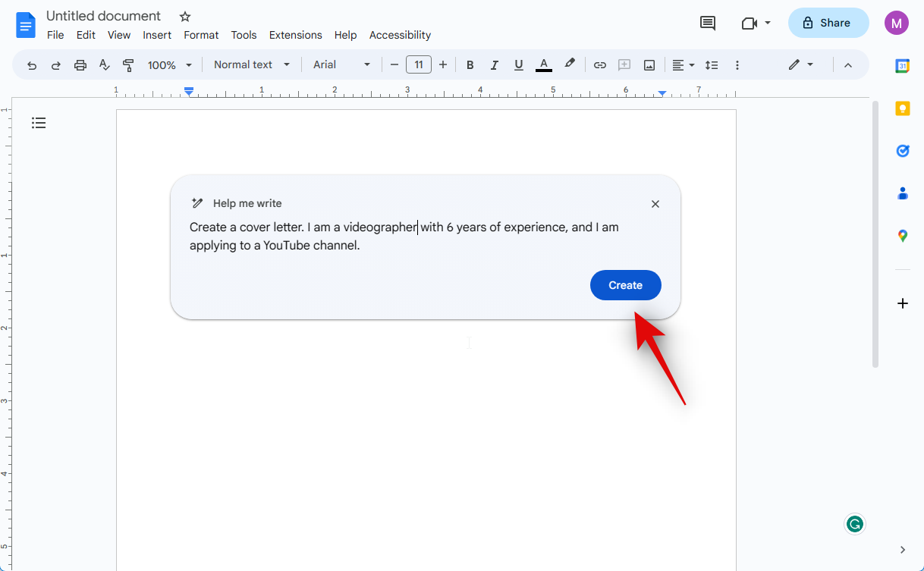Image resolution: width=924 pixels, height=571 pixels.
Task: Click the Undo arrow icon
Action: (x=32, y=65)
